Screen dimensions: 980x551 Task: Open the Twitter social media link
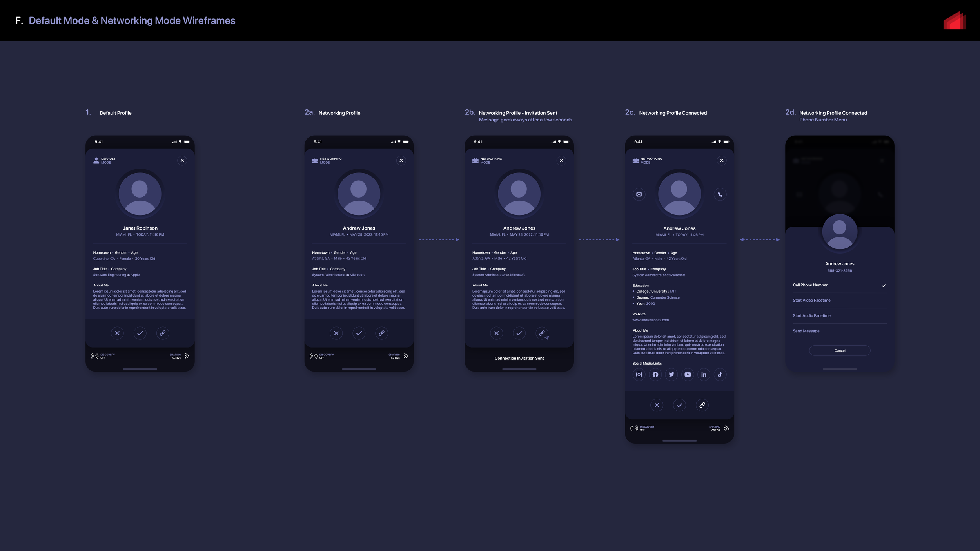coord(671,375)
